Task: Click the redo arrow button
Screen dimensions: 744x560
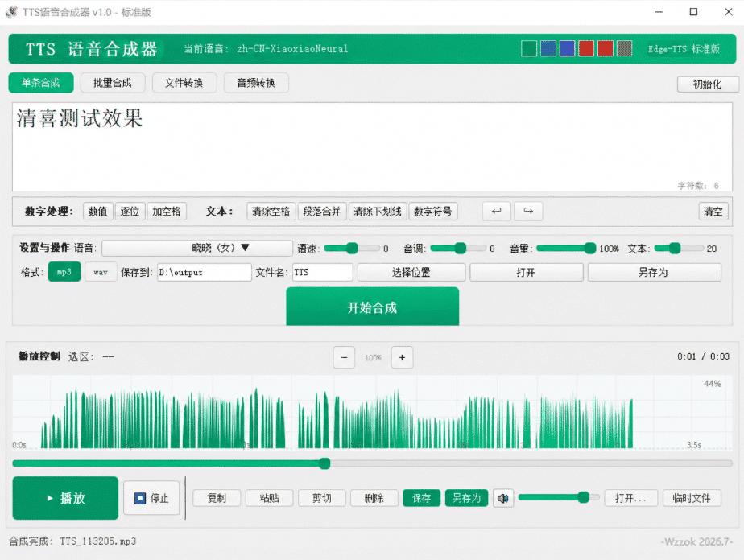Action: (528, 212)
